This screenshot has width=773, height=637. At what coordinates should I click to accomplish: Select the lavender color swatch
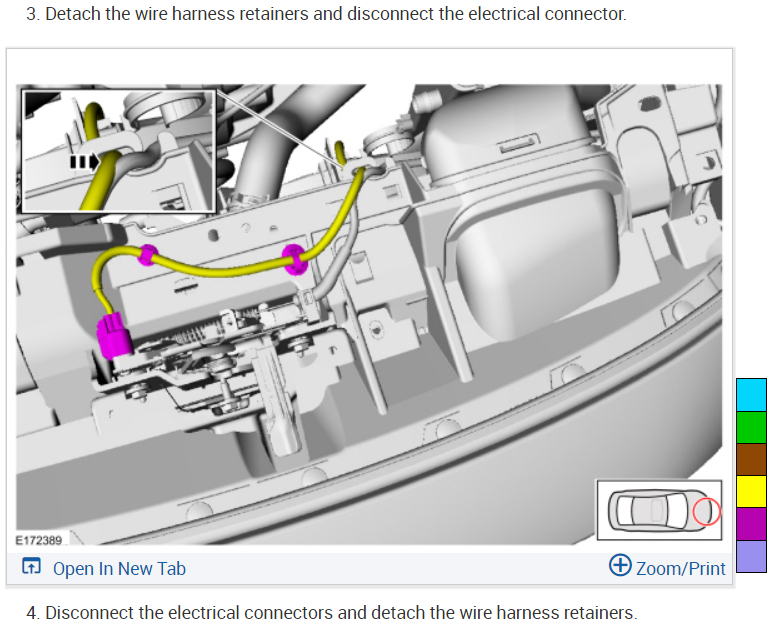pyautogui.click(x=751, y=556)
